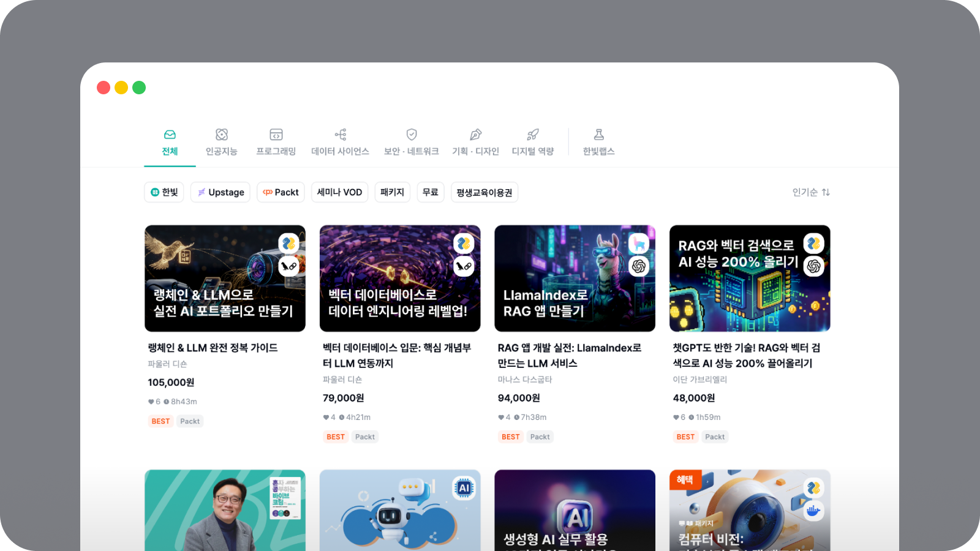980x551 pixels.
Task: Open the 컴퓨터 비전 package thumbnail
Action: [750, 510]
